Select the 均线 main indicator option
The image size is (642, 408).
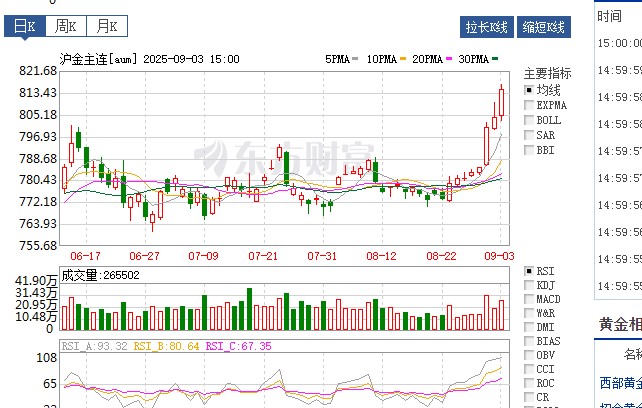pos(529,90)
